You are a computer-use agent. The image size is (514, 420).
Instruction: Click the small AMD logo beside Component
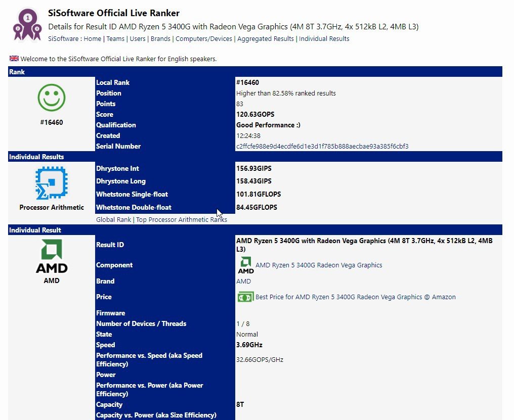tap(246, 265)
